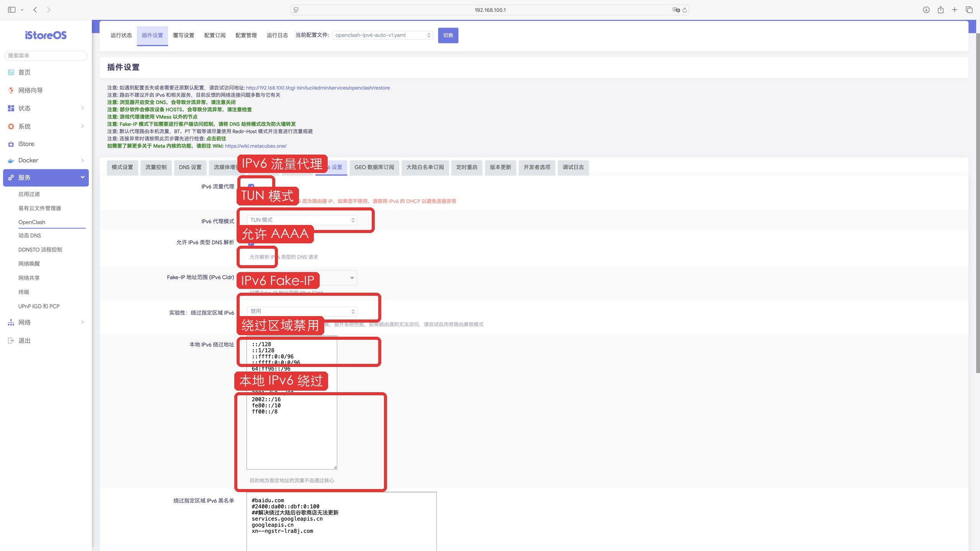Reload the page with the refresh icon
980x551 pixels.
click(x=684, y=10)
